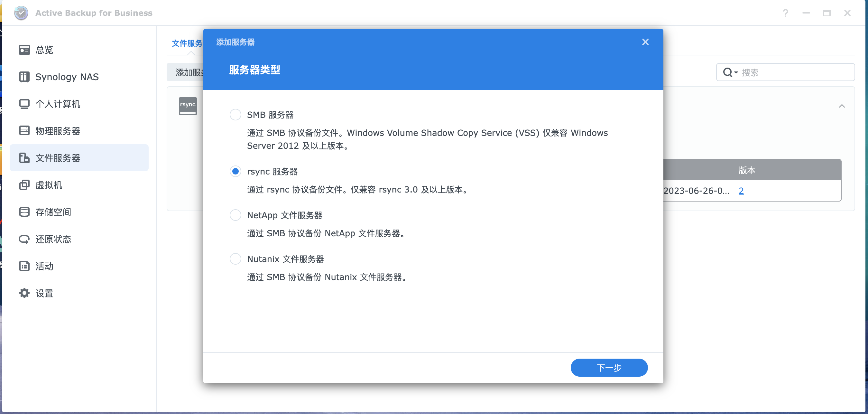The image size is (868, 414).
Task: Open the 个人计算机 monitor icon
Action: pyautogui.click(x=24, y=104)
